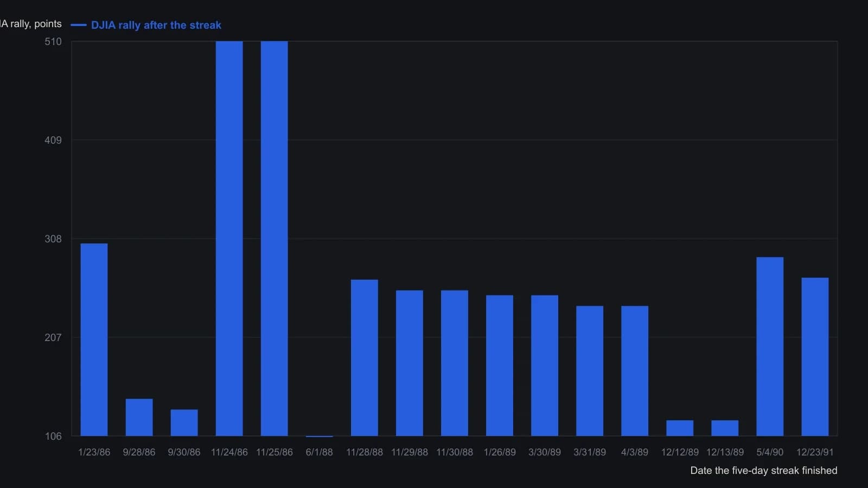
Task: Select the bar for 9/28/86
Action: tap(139, 418)
